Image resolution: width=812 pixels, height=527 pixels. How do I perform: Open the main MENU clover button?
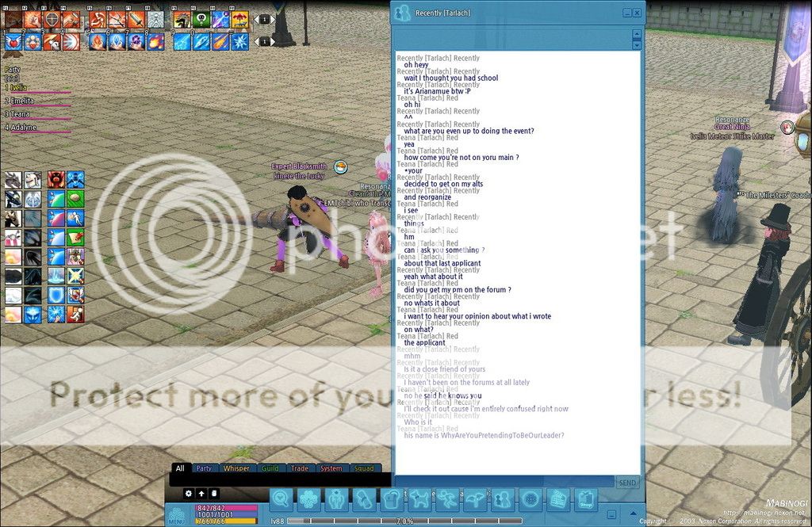point(177,515)
